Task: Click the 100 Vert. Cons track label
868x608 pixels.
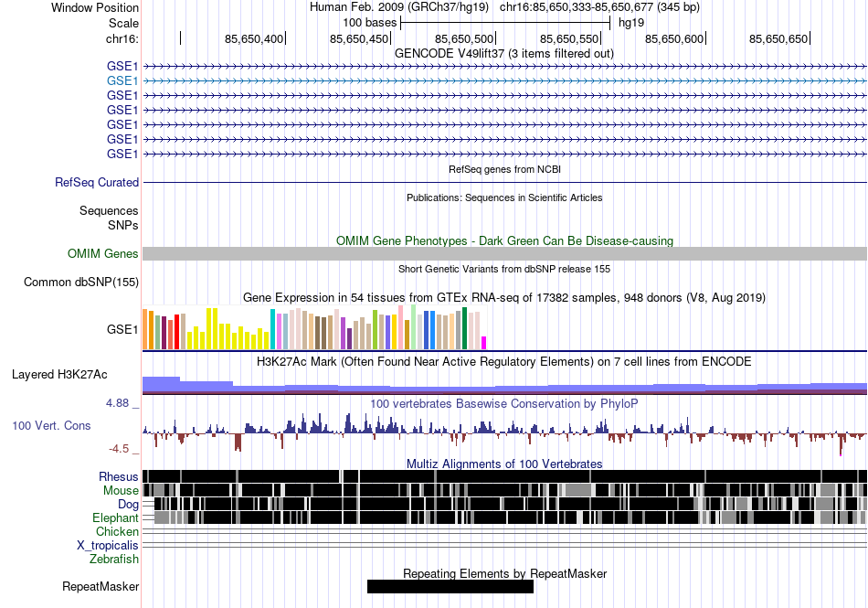Action: [51, 425]
